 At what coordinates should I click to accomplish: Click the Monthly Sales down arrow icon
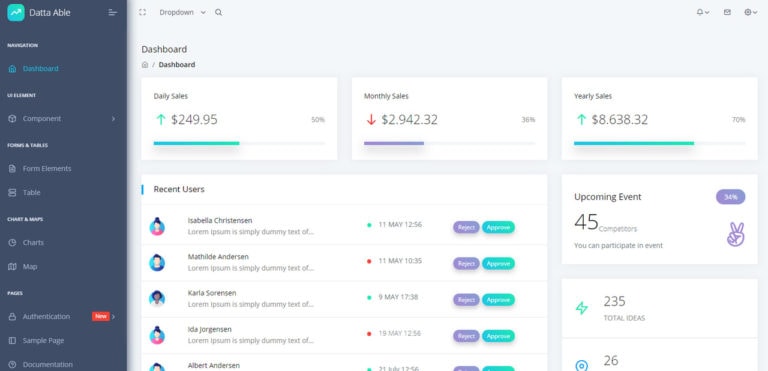coord(371,120)
